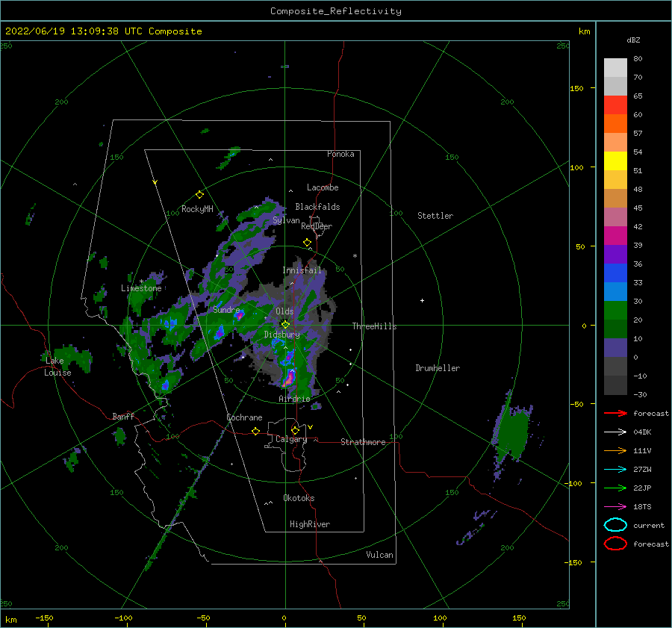Screen dimensions: 672x628
Task: Click the Ponoka city label
Action: click(340, 154)
